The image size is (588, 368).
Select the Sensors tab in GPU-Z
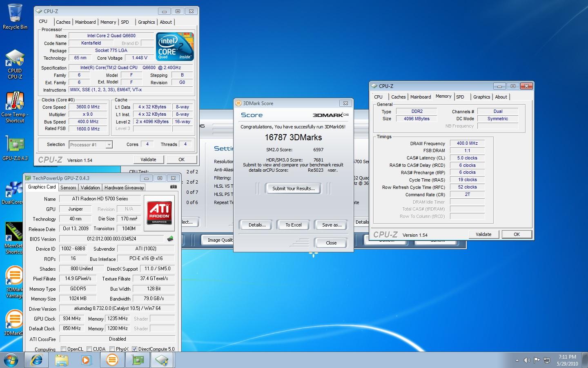pos(68,188)
